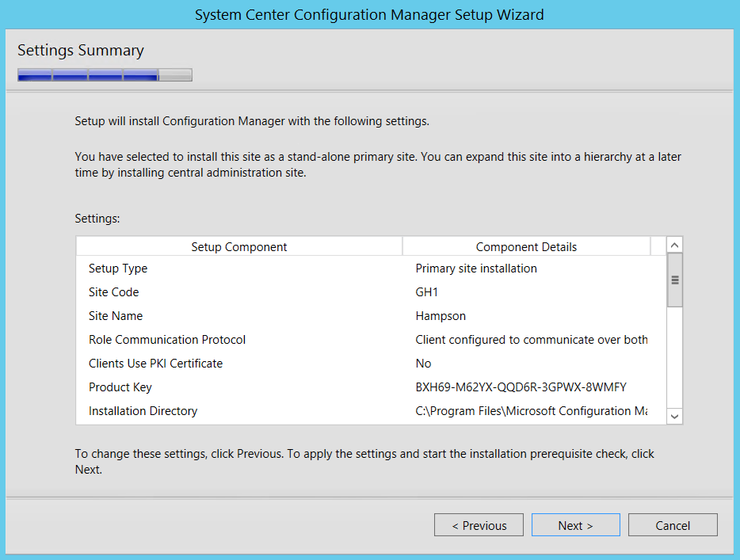Select the Role Communication Protocol row
740x560 pixels.
click(x=167, y=340)
